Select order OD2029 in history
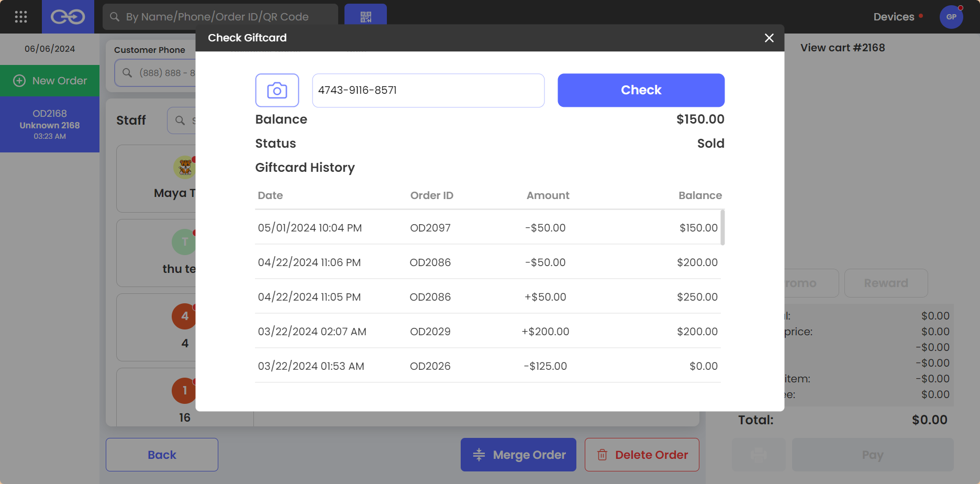 point(488,331)
